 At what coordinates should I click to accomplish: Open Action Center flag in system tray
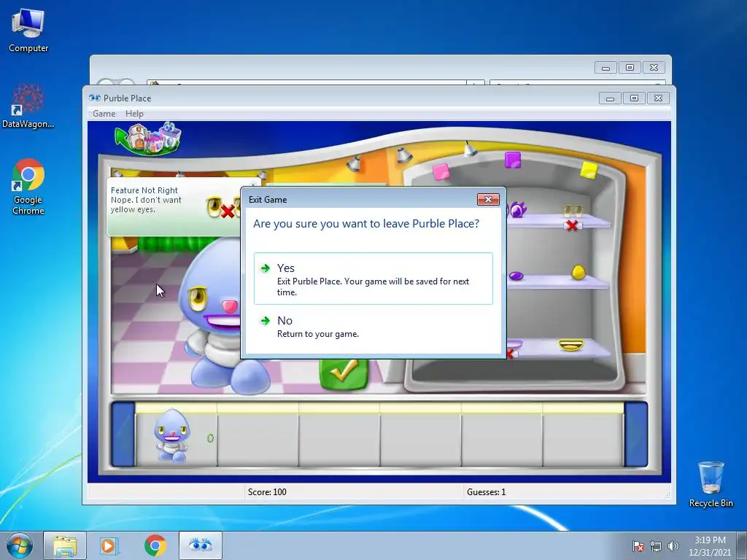pos(638,546)
